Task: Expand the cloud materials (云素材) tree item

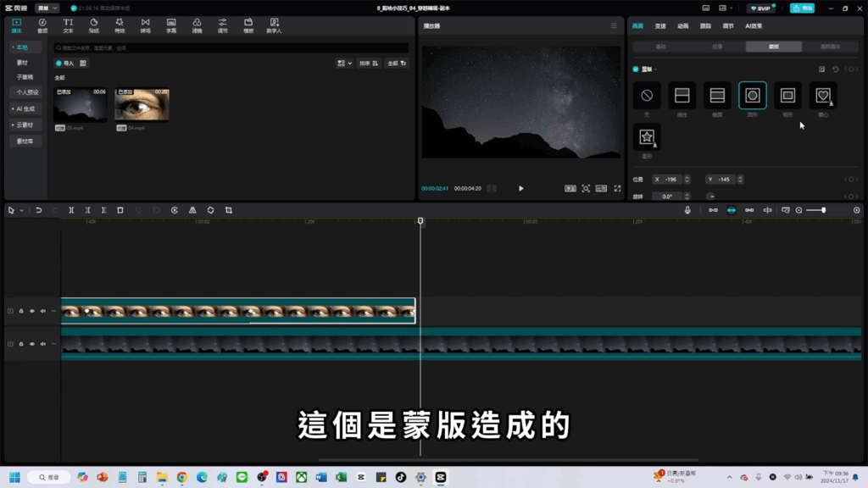Action: 25,125
